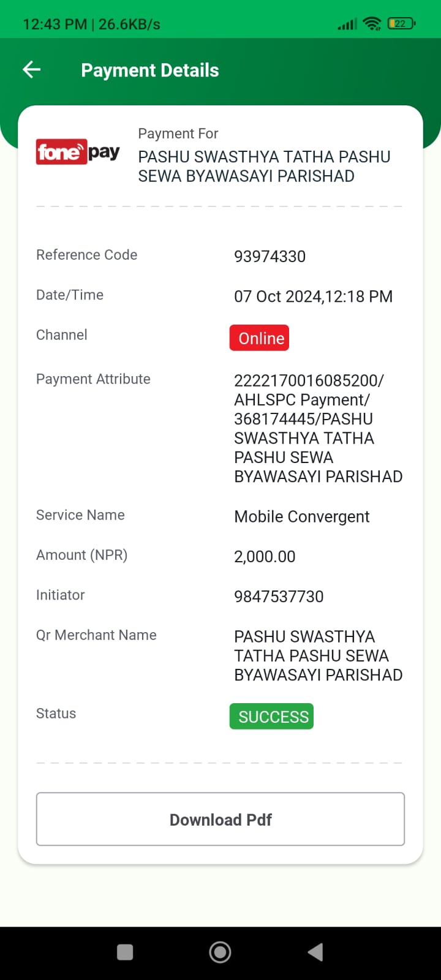Tap the recent apps square button
The image size is (441, 980).
coord(125,952)
